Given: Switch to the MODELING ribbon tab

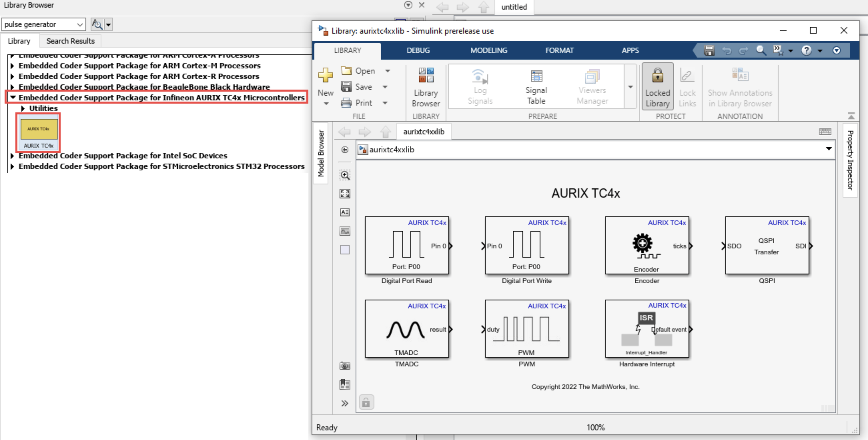Looking at the screenshot, I should [x=489, y=50].
